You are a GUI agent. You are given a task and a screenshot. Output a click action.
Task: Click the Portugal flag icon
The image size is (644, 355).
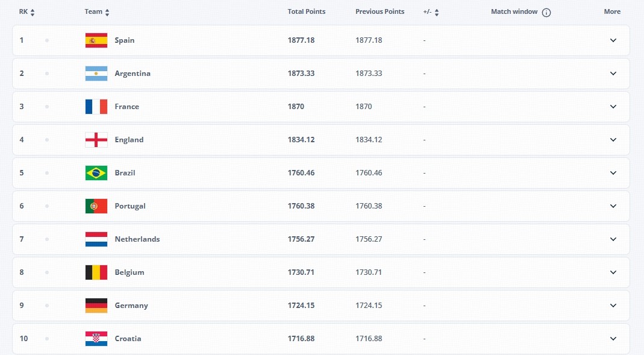tap(96, 206)
